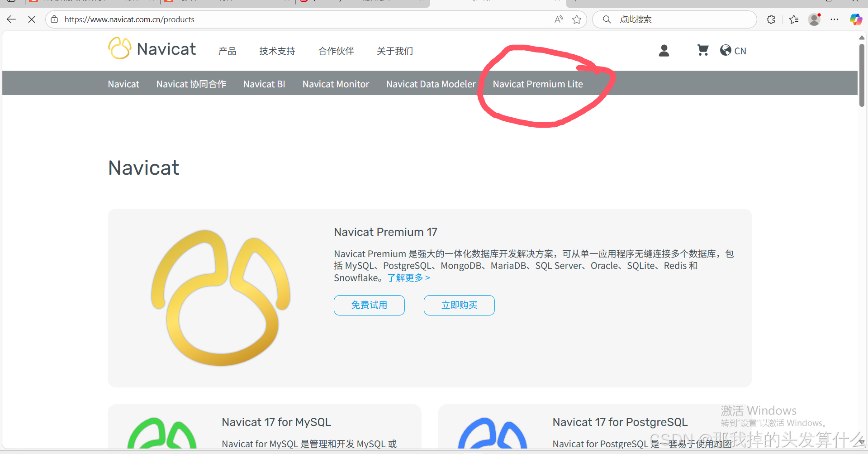Image resolution: width=868 pixels, height=454 pixels.
Task: Click the scrollbar up arrow
Action: point(862,38)
